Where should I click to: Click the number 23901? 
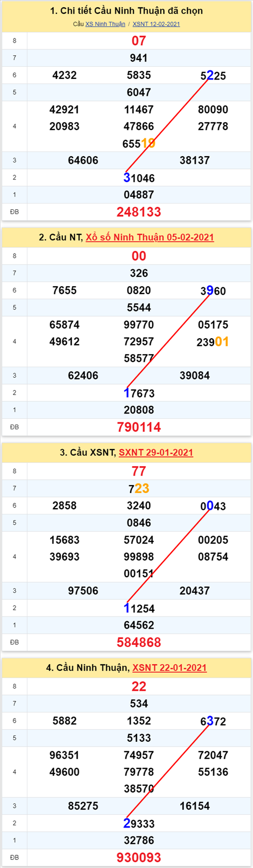pyautogui.click(x=213, y=342)
